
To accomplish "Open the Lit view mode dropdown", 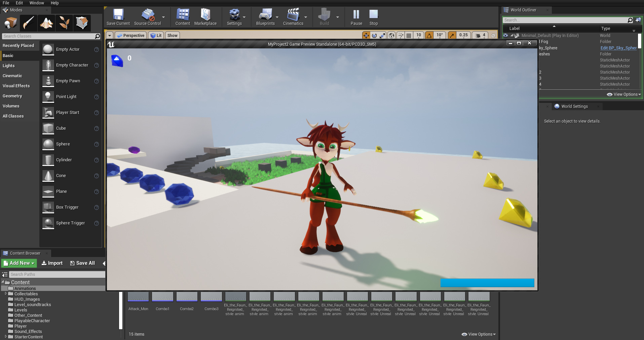I will point(156,35).
